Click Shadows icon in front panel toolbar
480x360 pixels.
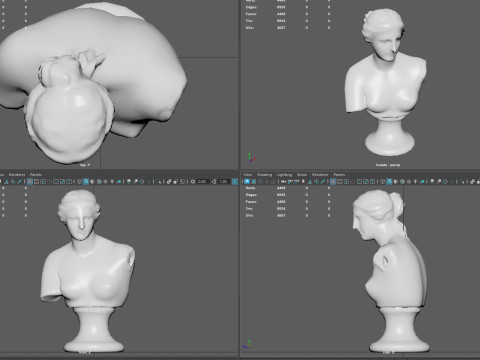(119, 181)
